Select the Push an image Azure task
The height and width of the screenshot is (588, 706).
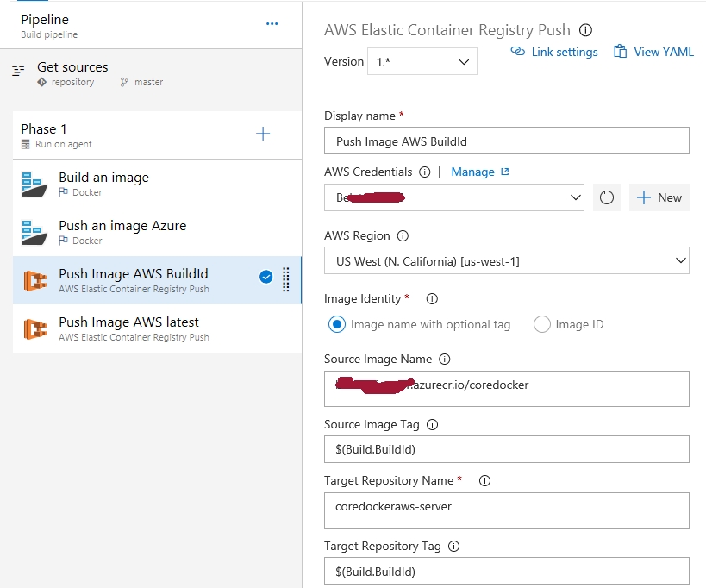pos(157,232)
